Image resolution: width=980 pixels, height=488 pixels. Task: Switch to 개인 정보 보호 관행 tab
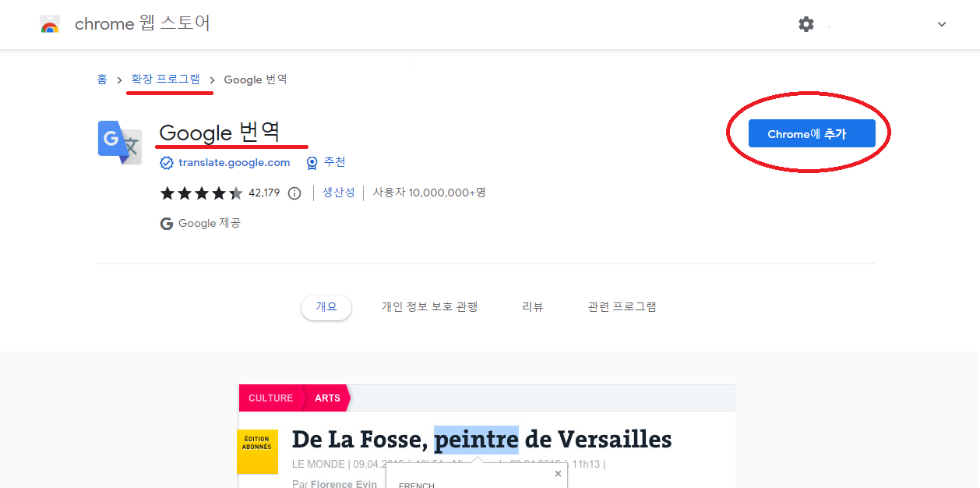pyautogui.click(x=429, y=307)
